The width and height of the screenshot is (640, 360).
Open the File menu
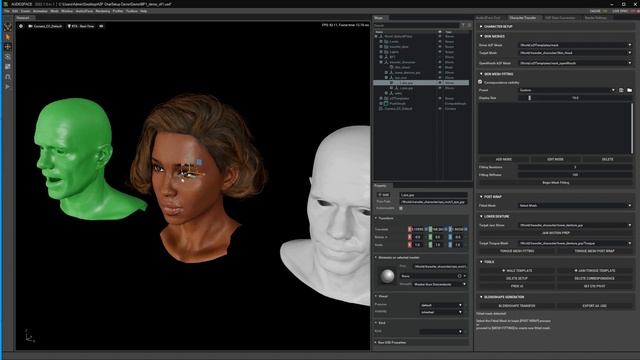click(x=7, y=11)
